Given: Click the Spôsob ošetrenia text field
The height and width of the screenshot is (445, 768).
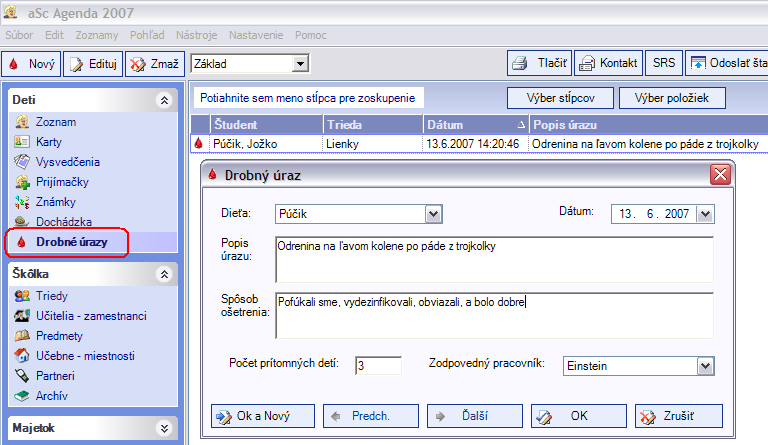Looking at the screenshot, I should pos(494,316).
